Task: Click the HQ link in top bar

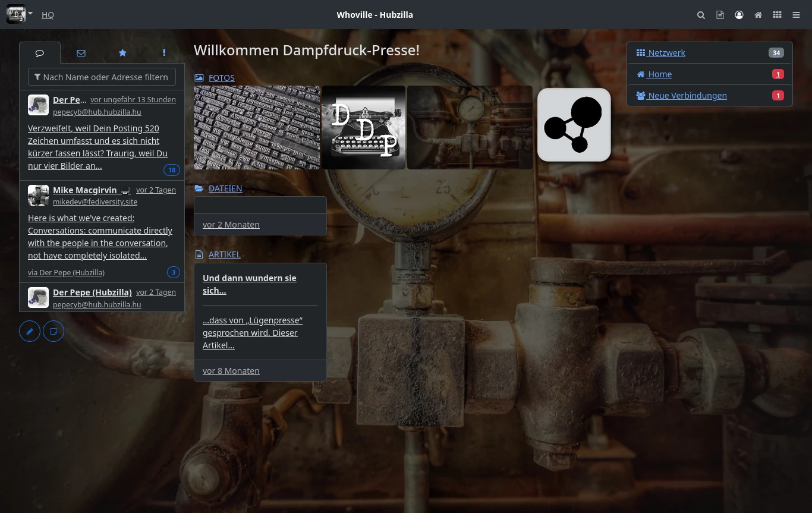Action: point(48,15)
